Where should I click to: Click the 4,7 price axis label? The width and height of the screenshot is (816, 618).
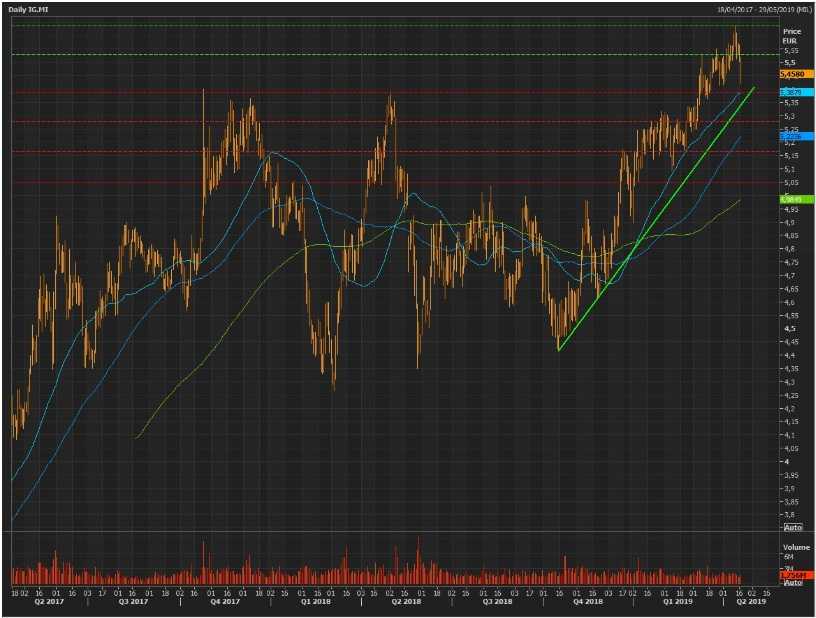click(789, 275)
